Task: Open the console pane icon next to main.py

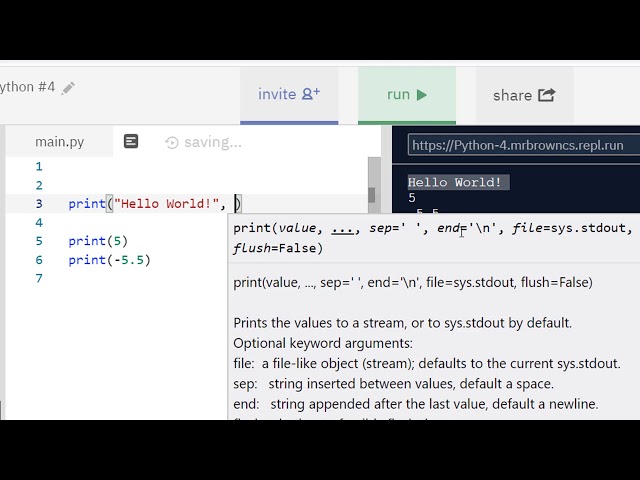Action: (x=131, y=142)
